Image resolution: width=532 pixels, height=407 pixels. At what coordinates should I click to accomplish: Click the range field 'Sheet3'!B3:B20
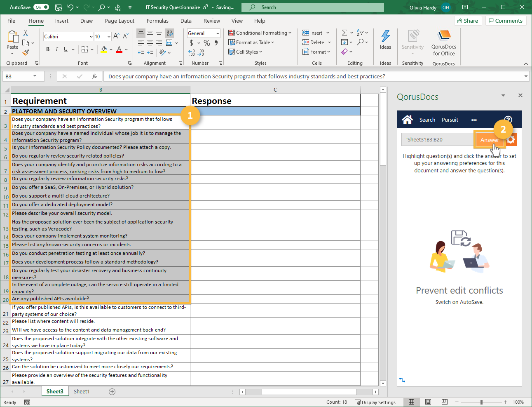coord(438,139)
